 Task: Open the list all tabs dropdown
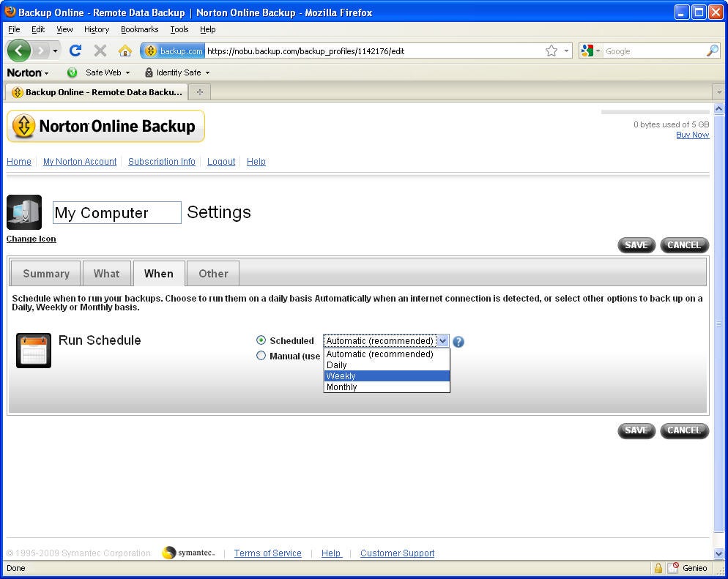tap(719, 91)
